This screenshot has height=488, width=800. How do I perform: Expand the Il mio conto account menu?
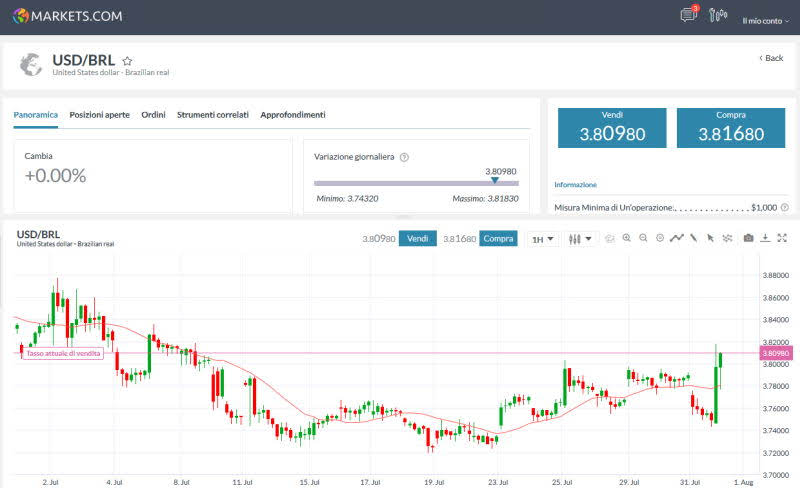coord(765,20)
